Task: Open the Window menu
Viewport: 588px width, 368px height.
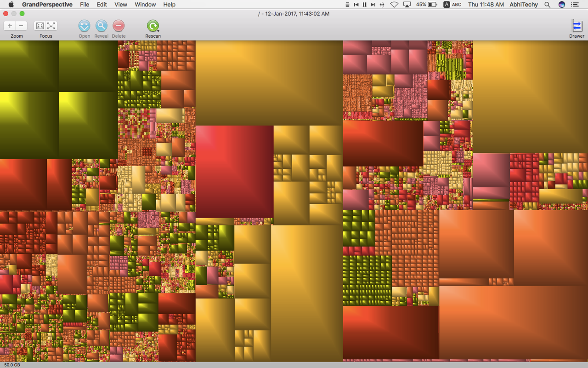Action: (x=145, y=5)
